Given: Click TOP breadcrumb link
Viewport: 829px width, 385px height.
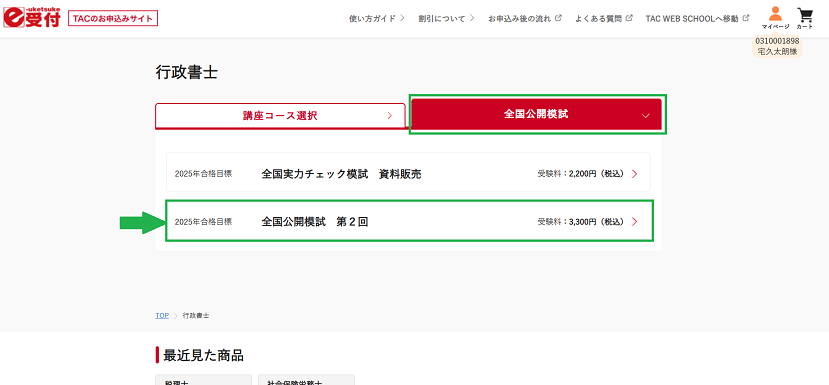Looking at the screenshot, I should pyautogui.click(x=162, y=316).
